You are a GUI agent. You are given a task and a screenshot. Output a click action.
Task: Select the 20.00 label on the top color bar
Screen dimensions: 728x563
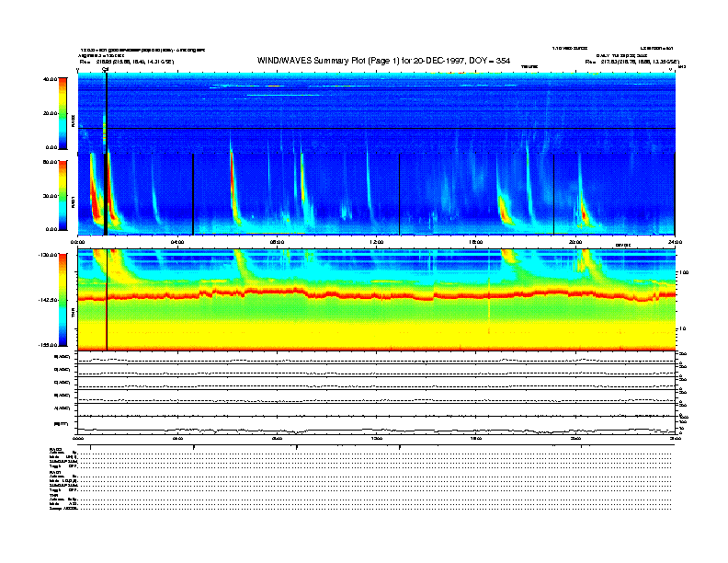click(x=50, y=113)
